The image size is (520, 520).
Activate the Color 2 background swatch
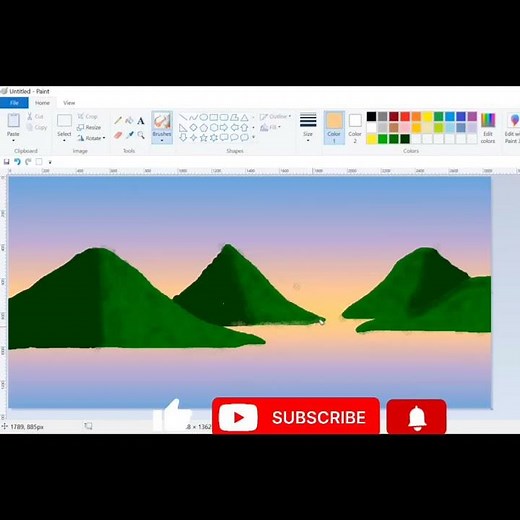point(355,128)
